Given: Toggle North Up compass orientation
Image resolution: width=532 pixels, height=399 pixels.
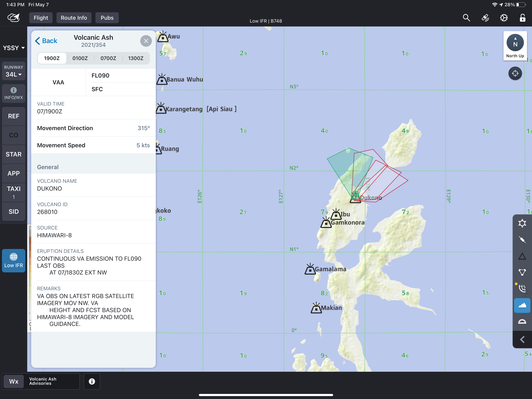Looking at the screenshot, I should tap(515, 46).
